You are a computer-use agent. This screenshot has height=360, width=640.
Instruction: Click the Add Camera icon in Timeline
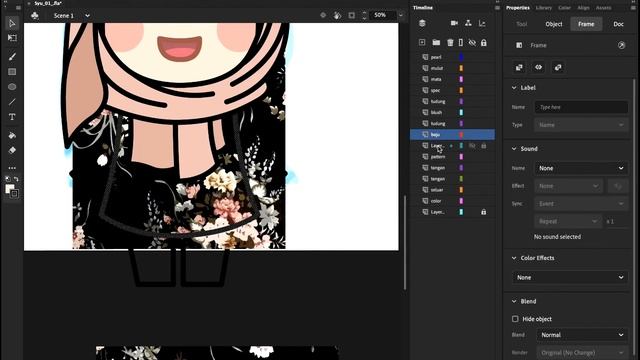tap(454, 23)
